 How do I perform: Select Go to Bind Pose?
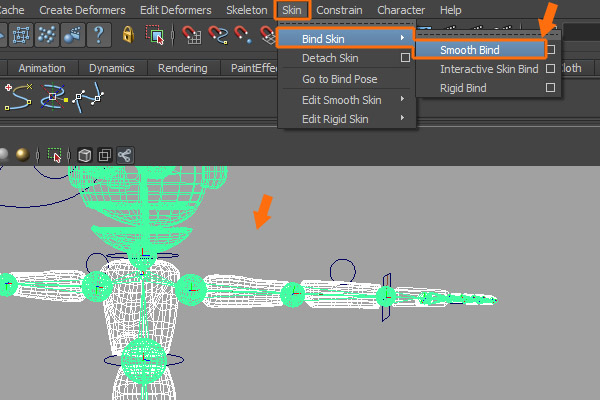pos(340,79)
